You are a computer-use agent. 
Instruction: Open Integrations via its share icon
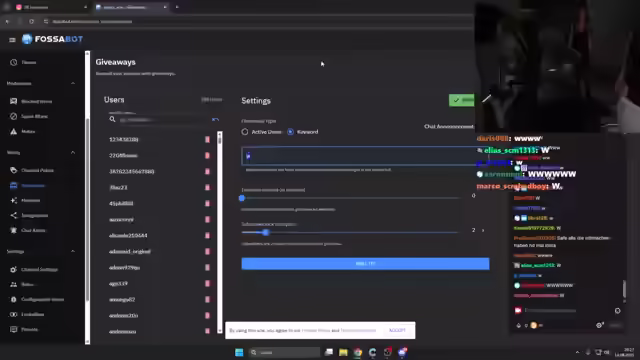(x=13, y=215)
